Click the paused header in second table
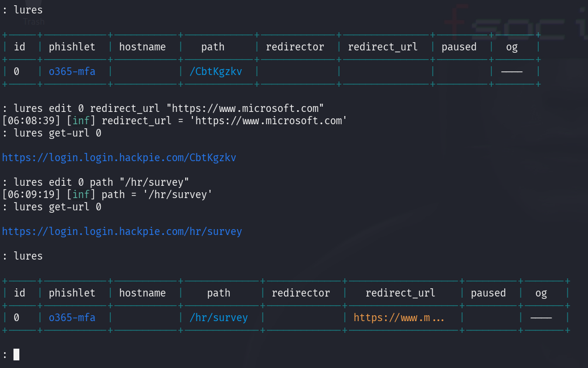Image resolution: width=588 pixels, height=368 pixels. pos(488,293)
